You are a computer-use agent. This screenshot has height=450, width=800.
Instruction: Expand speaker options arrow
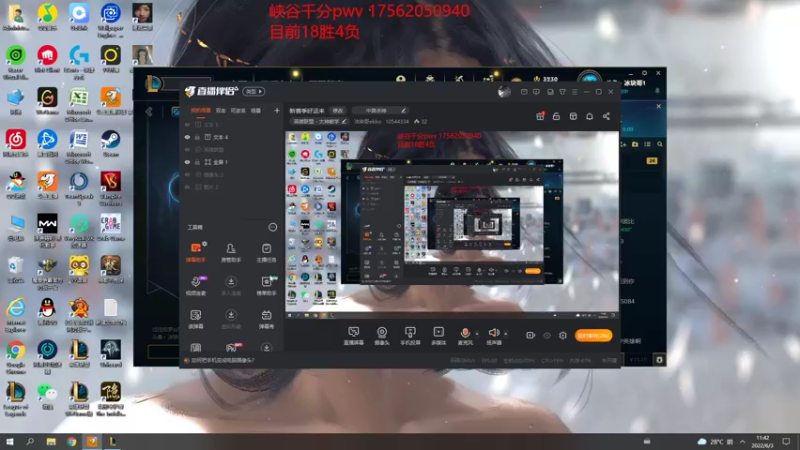click(506, 334)
